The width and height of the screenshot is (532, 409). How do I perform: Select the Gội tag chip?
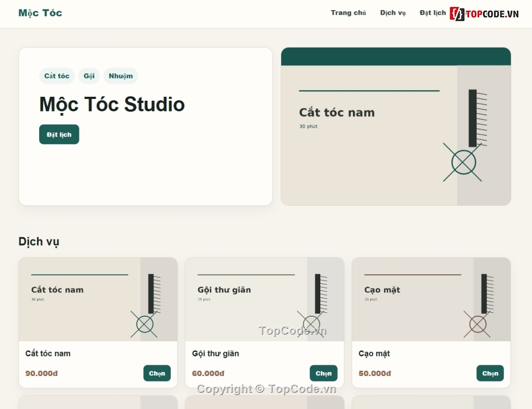pyautogui.click(x=89, y=76)
